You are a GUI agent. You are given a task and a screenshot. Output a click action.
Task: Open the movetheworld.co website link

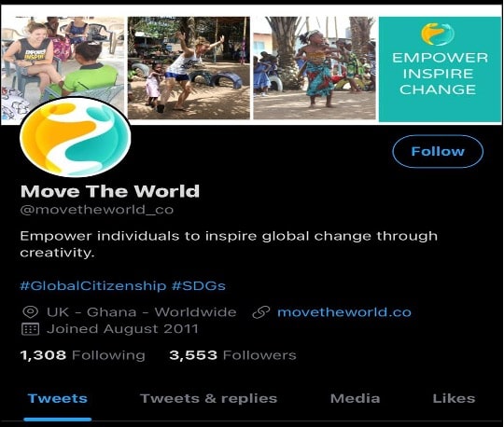(344, 312)
